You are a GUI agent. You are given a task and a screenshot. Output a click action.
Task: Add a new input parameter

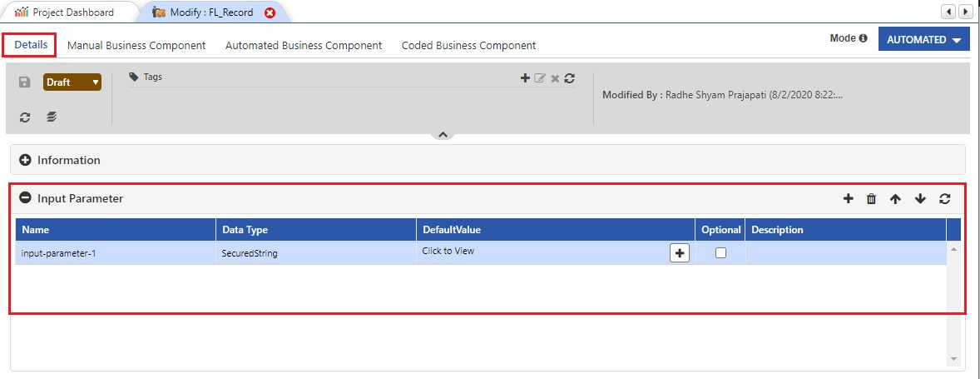pos(848,199)
